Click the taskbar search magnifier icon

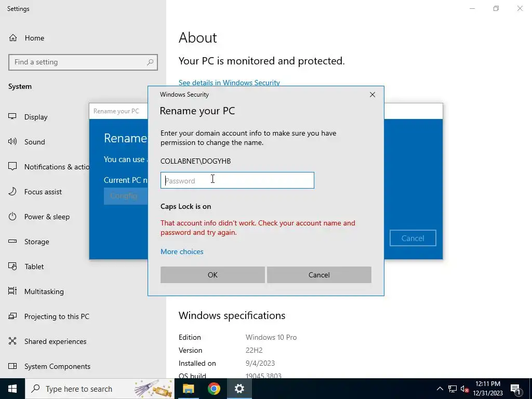35,389
